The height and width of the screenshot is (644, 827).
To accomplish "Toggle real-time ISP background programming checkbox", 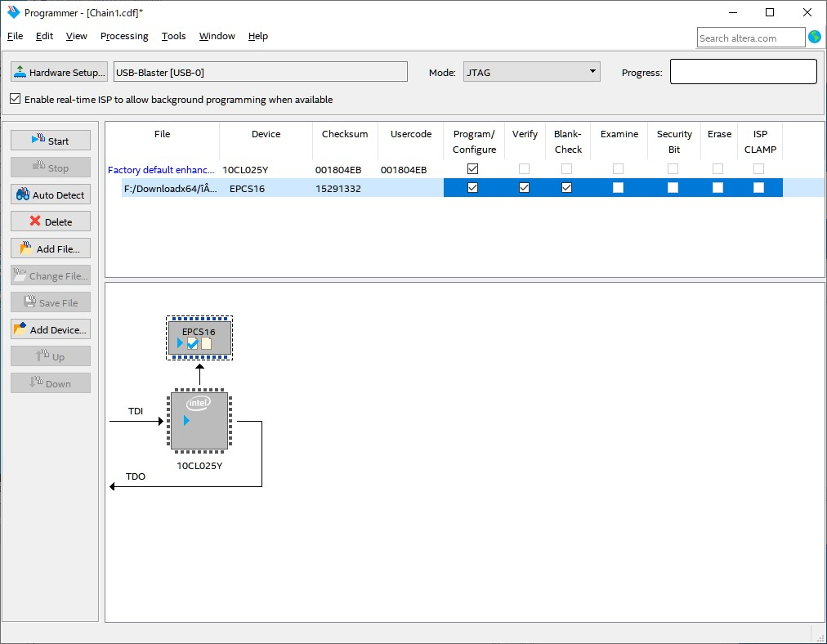I will click(x=16, y=99).
